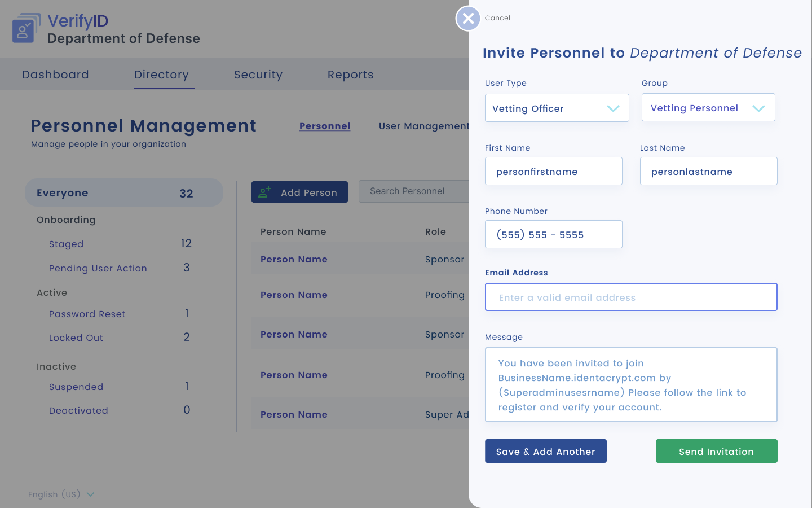Screen dimensions: 812x508
Task: Focus the Last Name field
Action: (x=708, y=171)
